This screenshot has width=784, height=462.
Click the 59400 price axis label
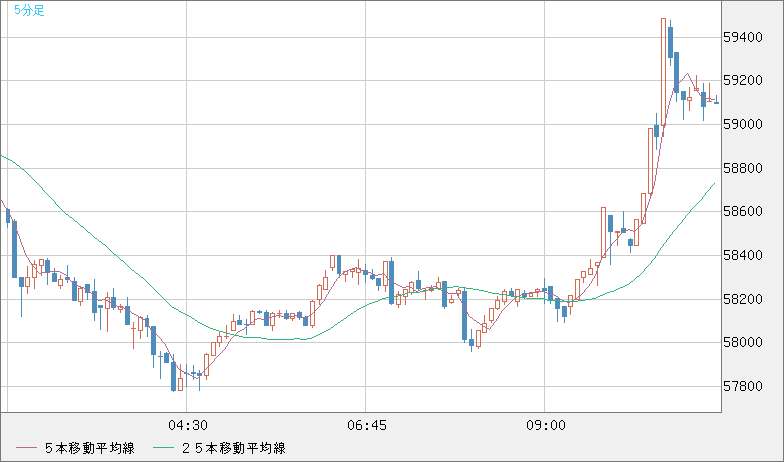point(742,38)
